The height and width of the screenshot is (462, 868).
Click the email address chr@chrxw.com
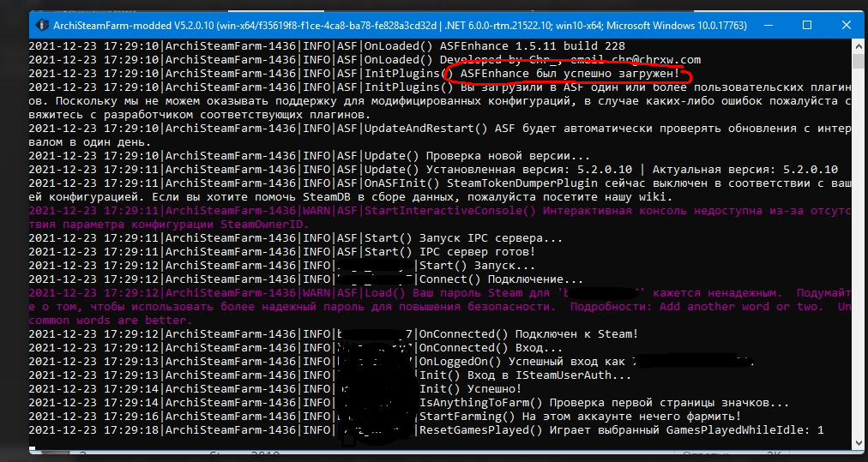point(656,60)
